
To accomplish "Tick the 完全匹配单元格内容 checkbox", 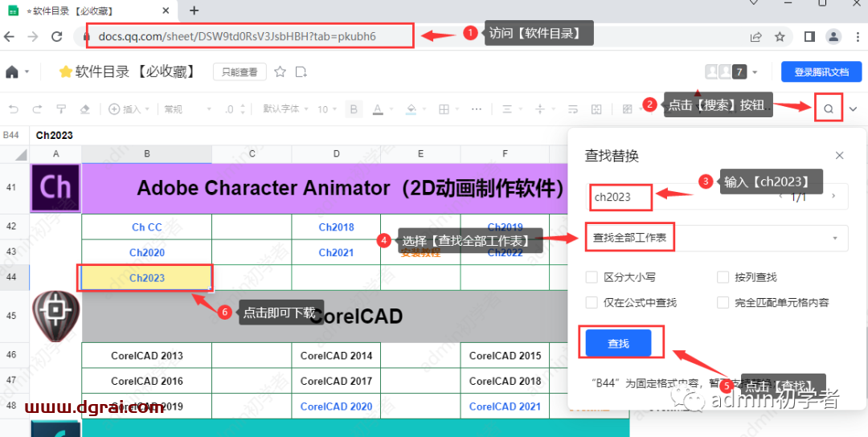I will point(722,303).
